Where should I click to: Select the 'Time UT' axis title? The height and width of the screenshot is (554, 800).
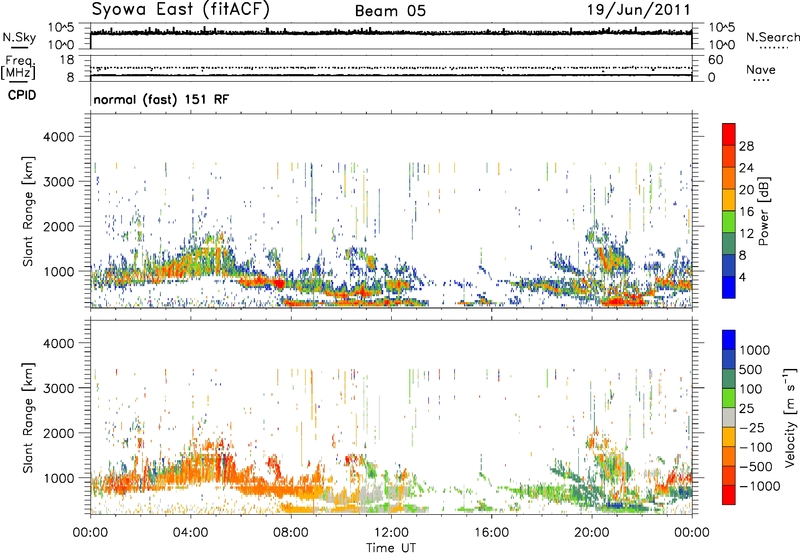coord(391,548)
